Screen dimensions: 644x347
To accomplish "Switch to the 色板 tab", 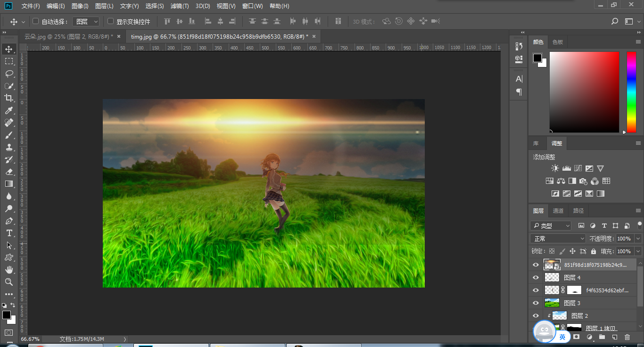I will [x=558, y=42].
